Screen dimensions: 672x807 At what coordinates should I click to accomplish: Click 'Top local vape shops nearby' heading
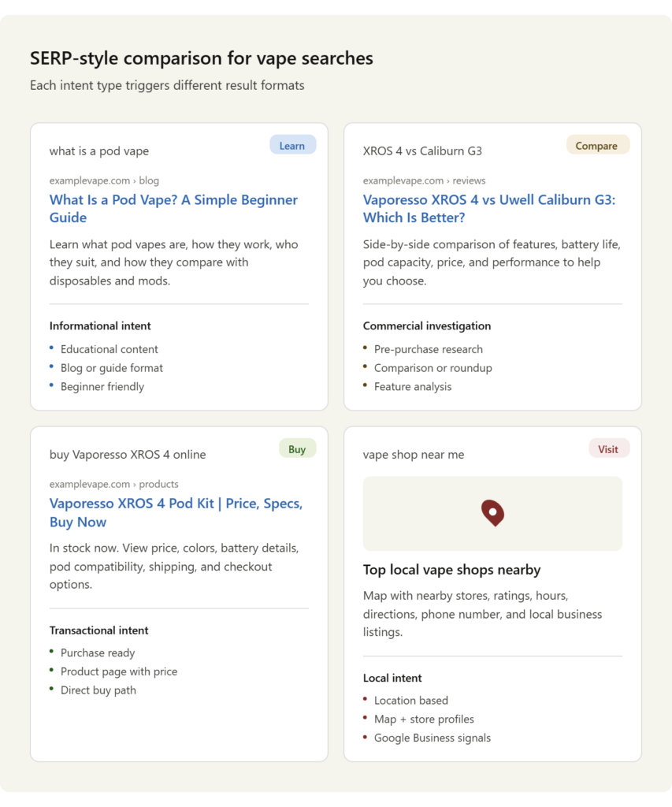[451, 569]
